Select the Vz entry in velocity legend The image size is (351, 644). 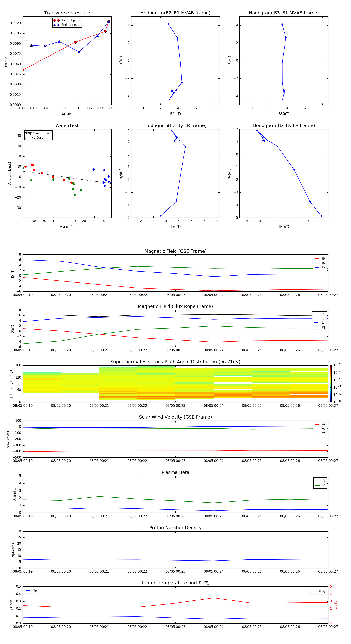point(320,433)
